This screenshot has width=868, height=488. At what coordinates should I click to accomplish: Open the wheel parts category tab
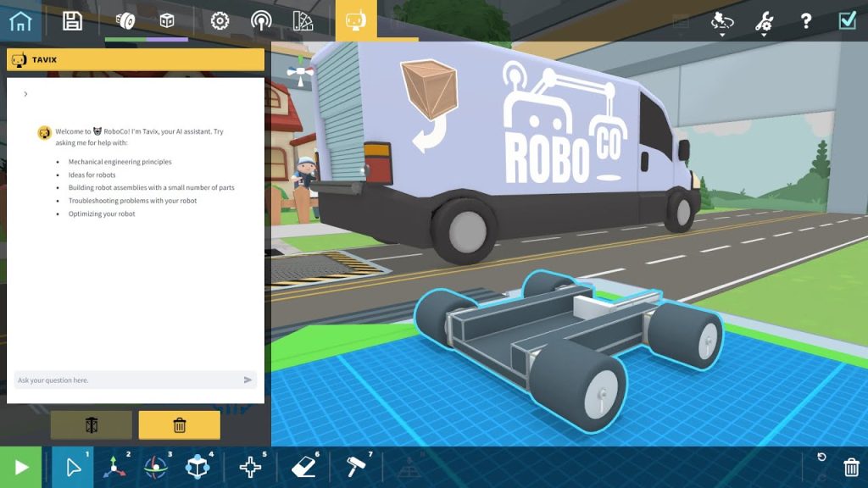click(125, 21)
